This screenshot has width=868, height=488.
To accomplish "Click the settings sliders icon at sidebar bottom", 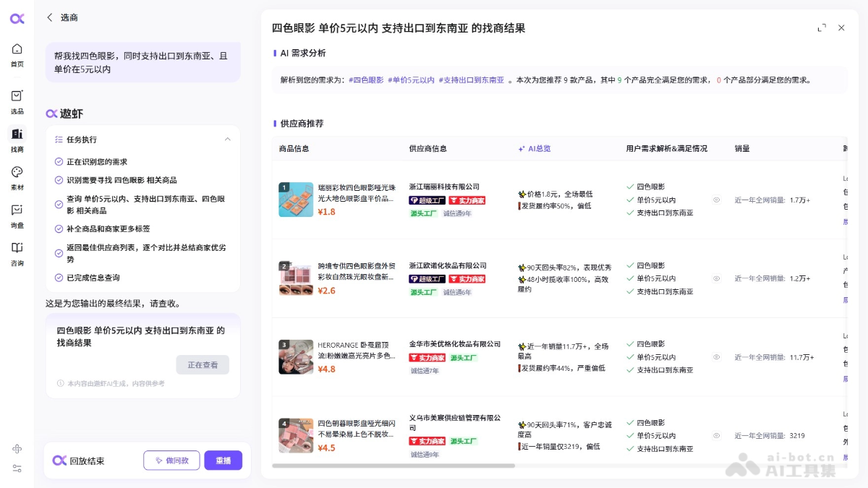I will point(17,468).
